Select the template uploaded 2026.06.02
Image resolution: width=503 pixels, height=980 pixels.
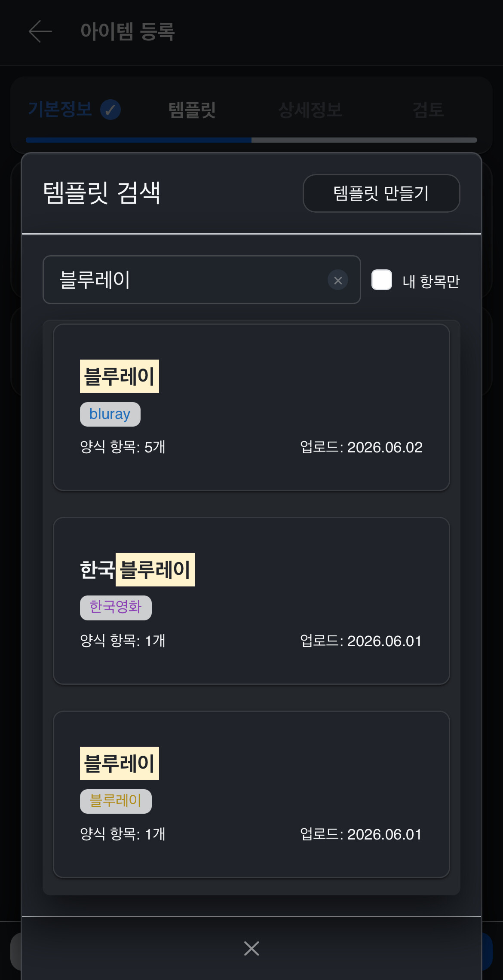252,407
